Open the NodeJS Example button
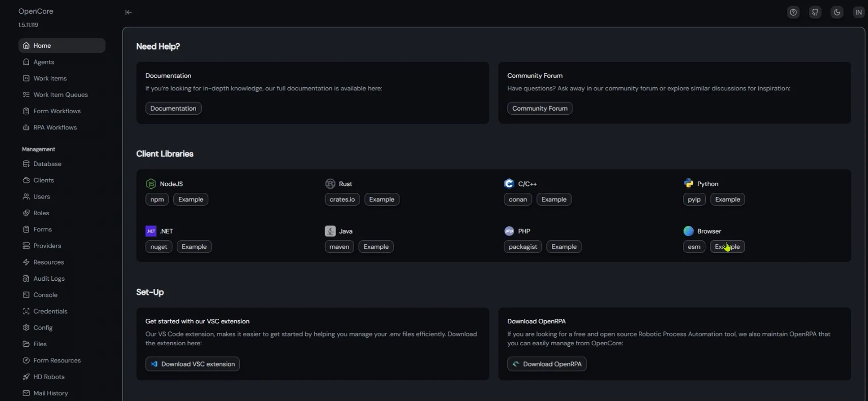This screenshot has height=401, width=868. click(191, 199)
